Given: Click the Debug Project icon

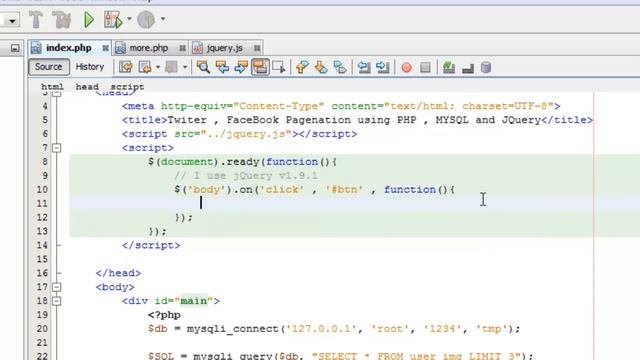Looking at the screenshot, I should [113, 19].
